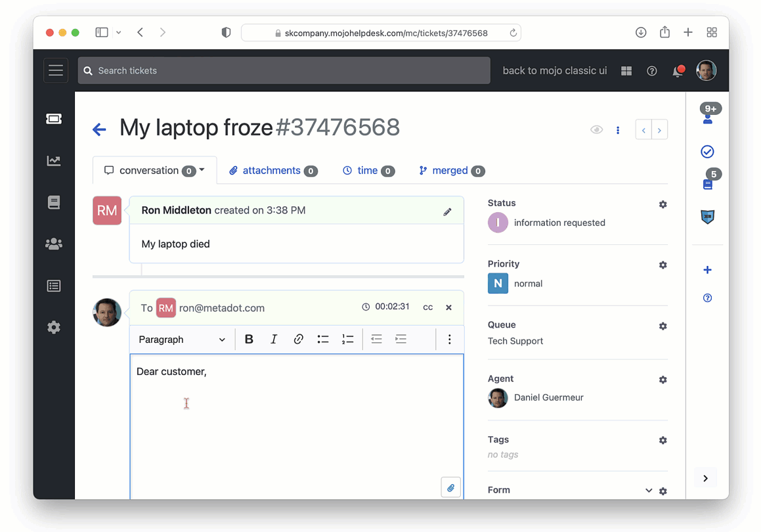Start a numbered list in the reply
The image size is (761, 532).
click(348, 340)
